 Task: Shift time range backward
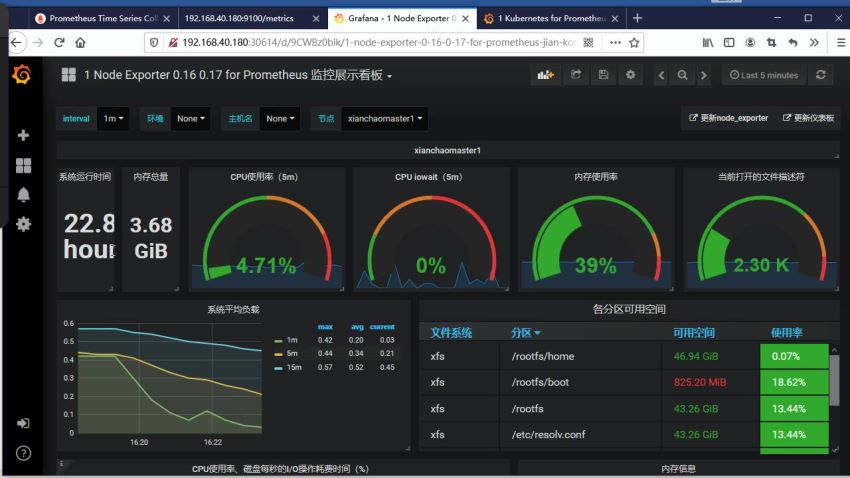661,75
